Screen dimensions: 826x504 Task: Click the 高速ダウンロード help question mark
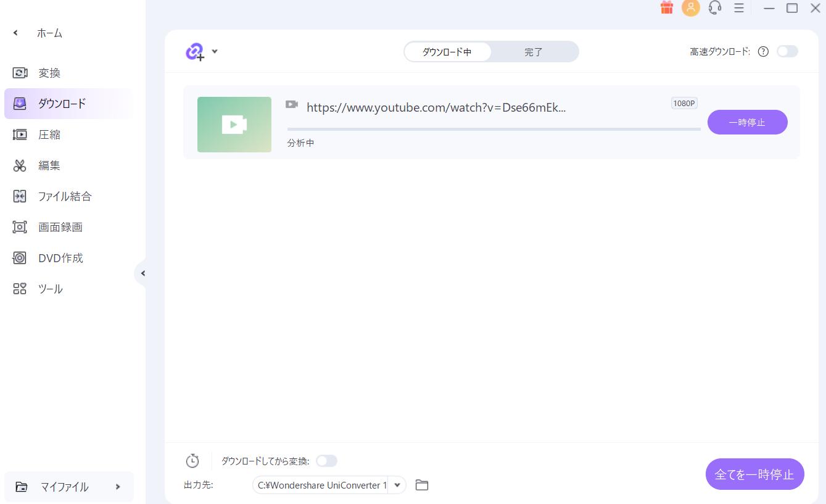click(763, 52)
